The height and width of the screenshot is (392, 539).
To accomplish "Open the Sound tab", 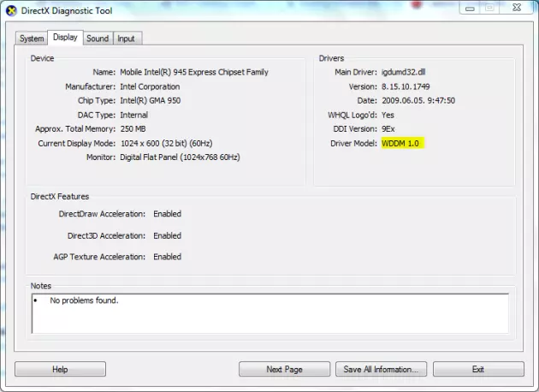I will (98, 39).
